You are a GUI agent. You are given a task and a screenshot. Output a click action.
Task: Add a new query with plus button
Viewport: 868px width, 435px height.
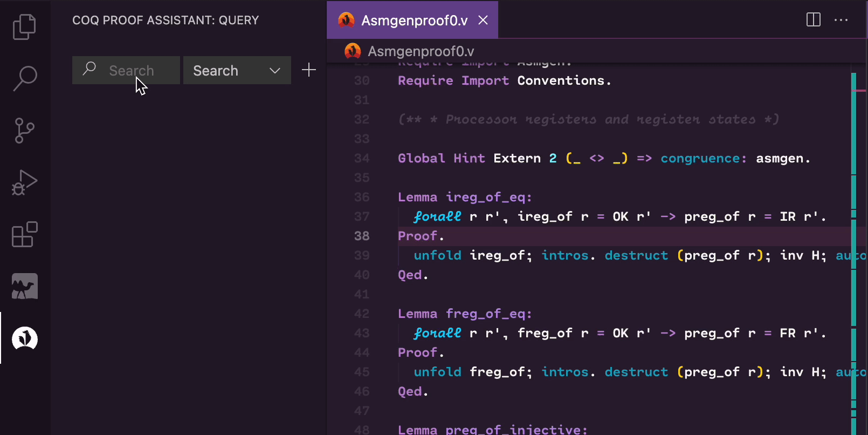pos(308,70)
